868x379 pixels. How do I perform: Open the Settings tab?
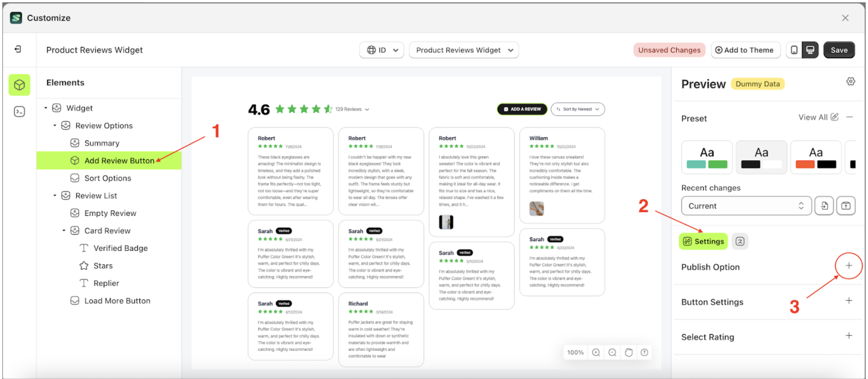pyautogui.click(x=703, y=241)
